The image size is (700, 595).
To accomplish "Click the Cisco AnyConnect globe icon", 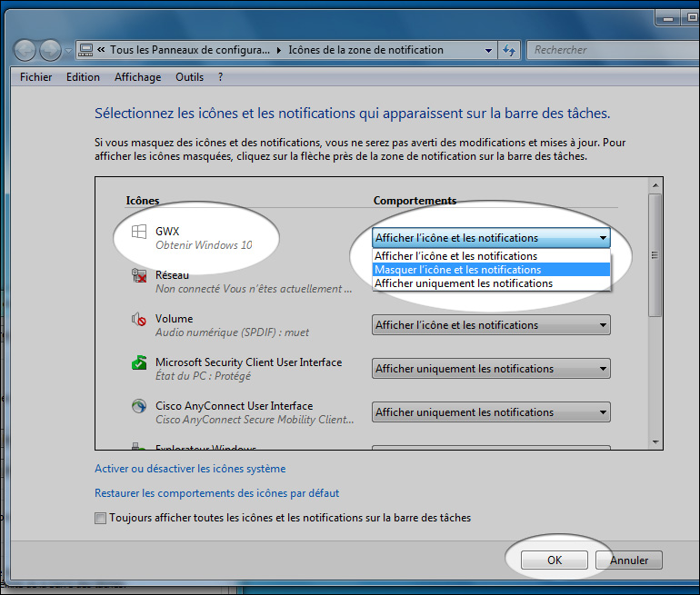I will (139, 407).
